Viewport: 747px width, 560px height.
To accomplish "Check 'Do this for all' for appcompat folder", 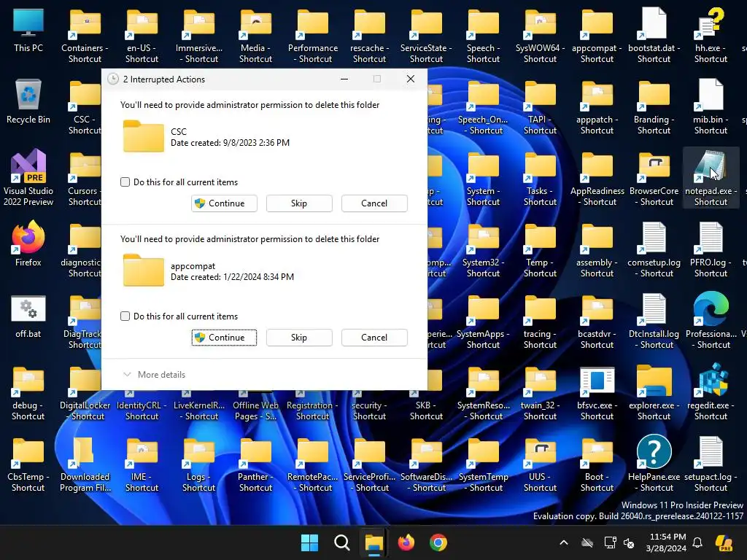I will (x=125, y=316).
